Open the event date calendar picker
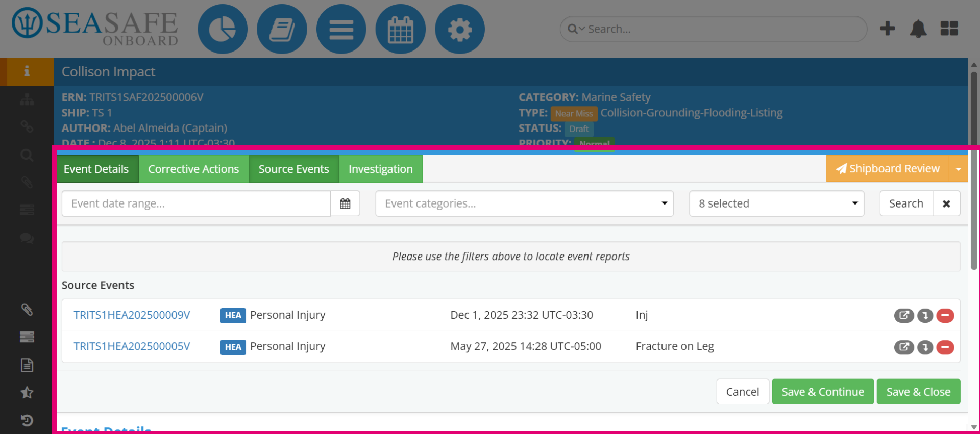Image resolution: width=980 pixels, height=434 pixels. click(345, 203)
